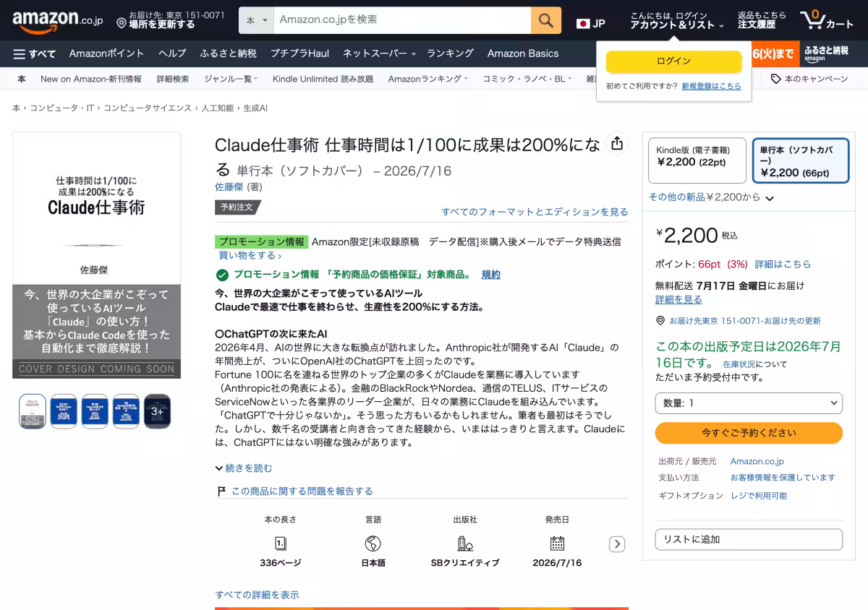Click the 出版社 building icon
This screenshot has height=610, width=868.
click(x=465, y=544)
